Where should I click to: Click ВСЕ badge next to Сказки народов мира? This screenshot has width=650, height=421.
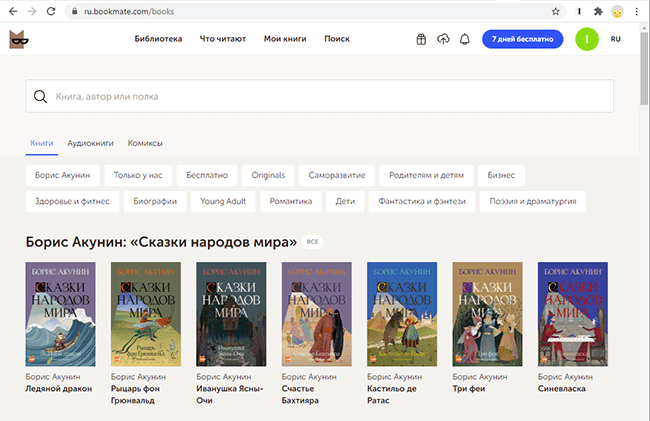pyautogui.click(x=313, y=242)
